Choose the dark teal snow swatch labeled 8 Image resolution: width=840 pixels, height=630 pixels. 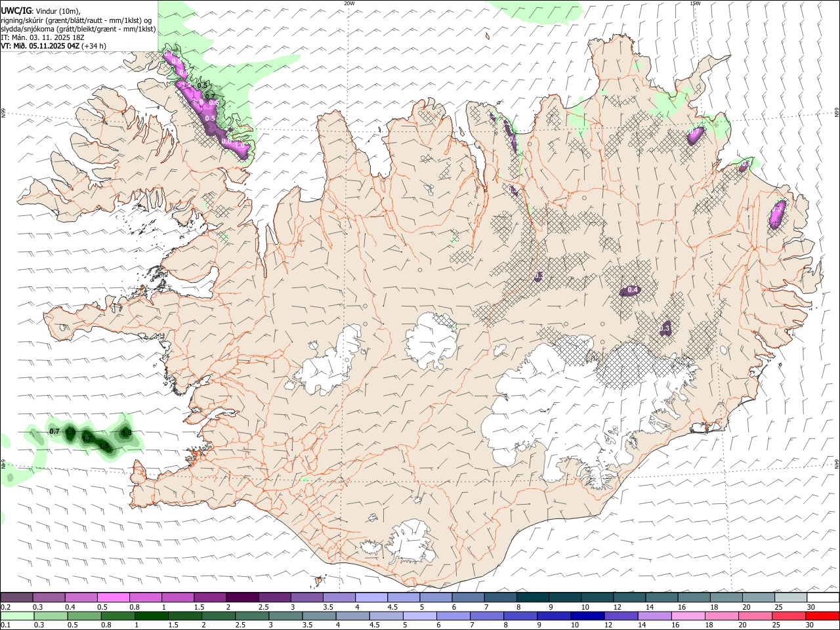(x=532, y=598)
